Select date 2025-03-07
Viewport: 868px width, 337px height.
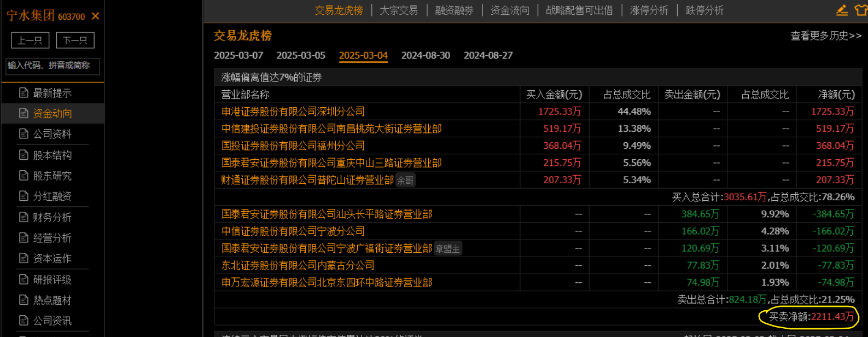click(x=238, y=55)
